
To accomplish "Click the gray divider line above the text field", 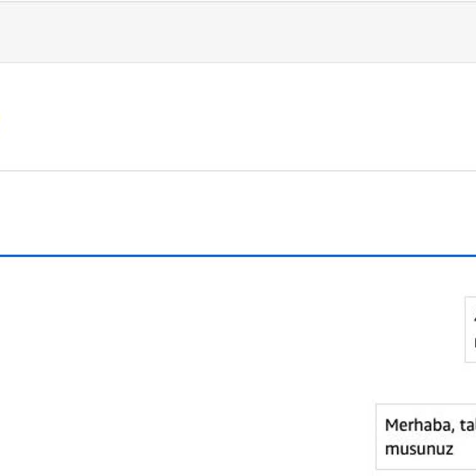I will click(238, 170).
